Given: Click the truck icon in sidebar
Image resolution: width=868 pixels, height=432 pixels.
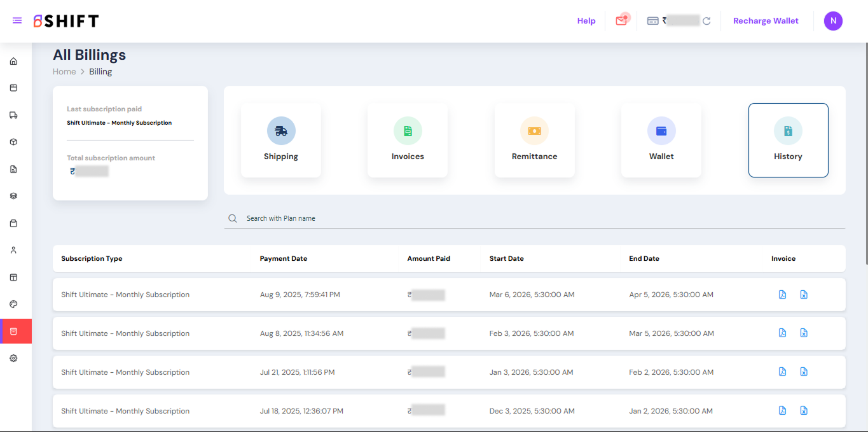Looking at the screenshot, I should 13,115.
